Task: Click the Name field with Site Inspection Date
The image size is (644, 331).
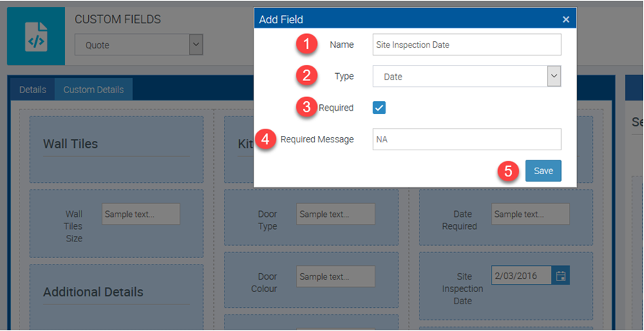Action: [x=466, y=45]
